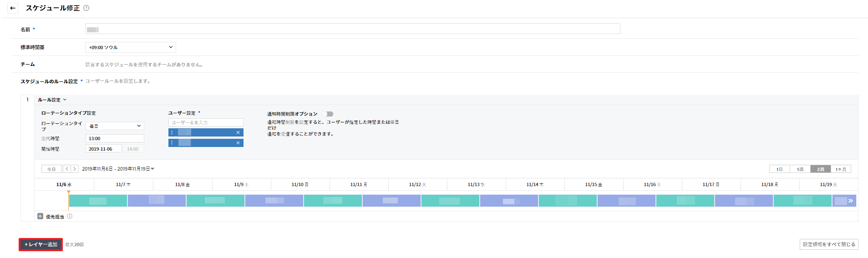Click the back arrow beside スケジュール修正
The height and width of the screenshot is (258, 868).
click(13, 8)
